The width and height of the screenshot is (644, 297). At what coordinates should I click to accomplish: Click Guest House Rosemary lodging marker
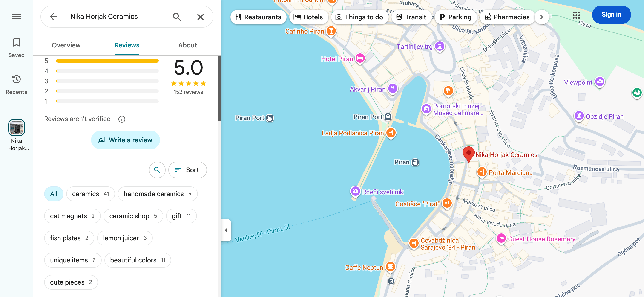coord(501,239)
